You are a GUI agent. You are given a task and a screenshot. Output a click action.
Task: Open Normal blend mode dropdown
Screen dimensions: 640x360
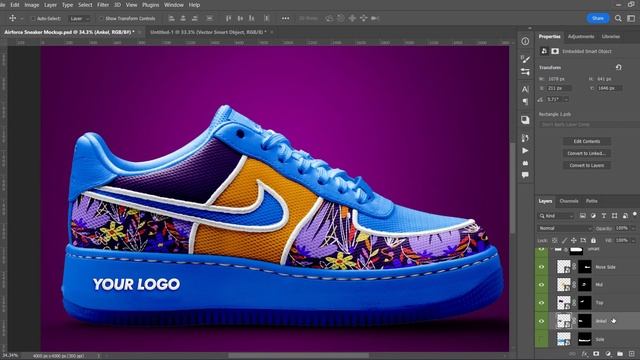[565, 228]
